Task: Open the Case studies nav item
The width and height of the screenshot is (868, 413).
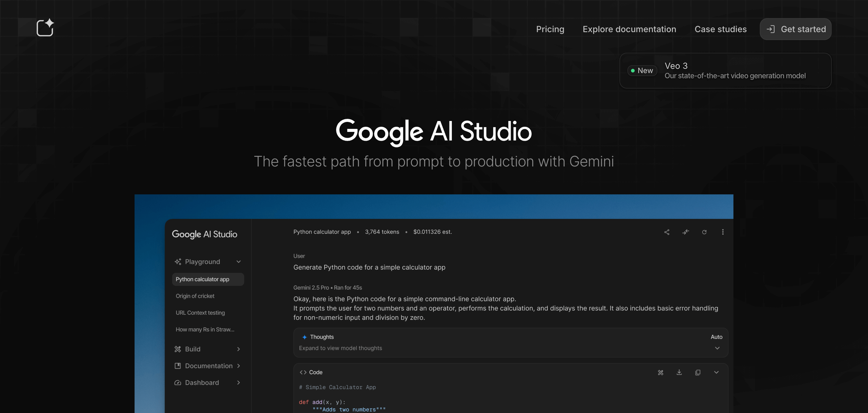Action: 720,29
